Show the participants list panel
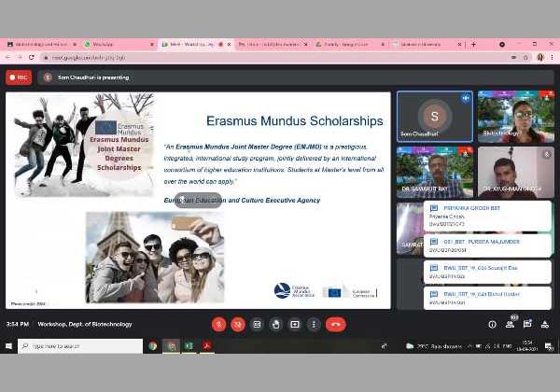560x392 pixels. pyautogui.click(x=511, y=324)
